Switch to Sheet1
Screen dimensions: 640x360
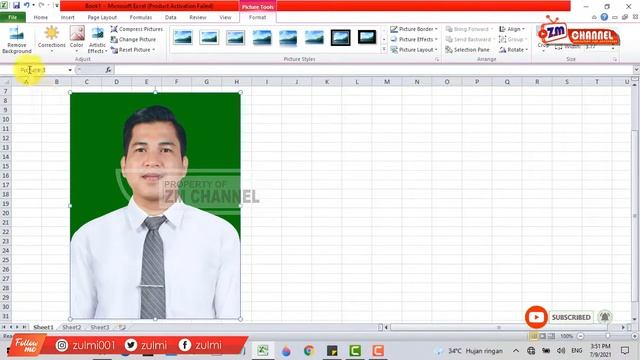[43, 327]
